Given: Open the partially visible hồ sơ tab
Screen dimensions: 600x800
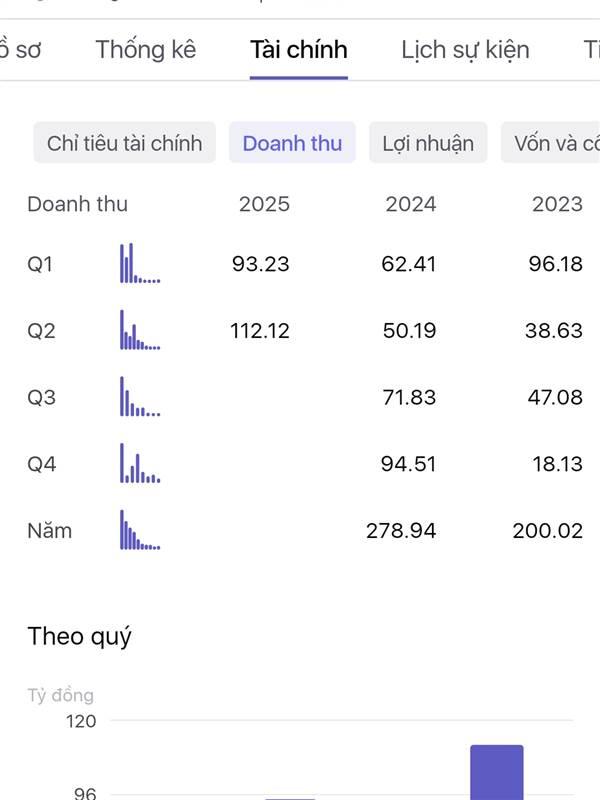Looking at the screenshot, I should tap(19, 49).
